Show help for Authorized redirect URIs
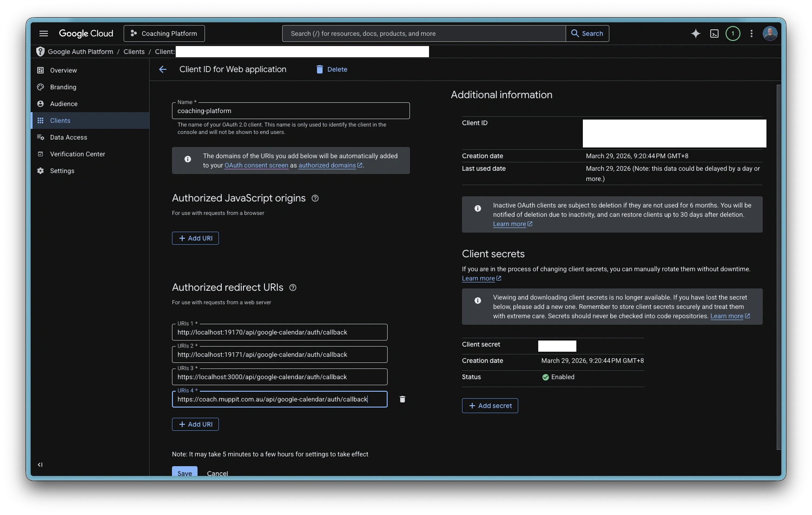Screen dimensions: 812x515 tap(293, 288)
